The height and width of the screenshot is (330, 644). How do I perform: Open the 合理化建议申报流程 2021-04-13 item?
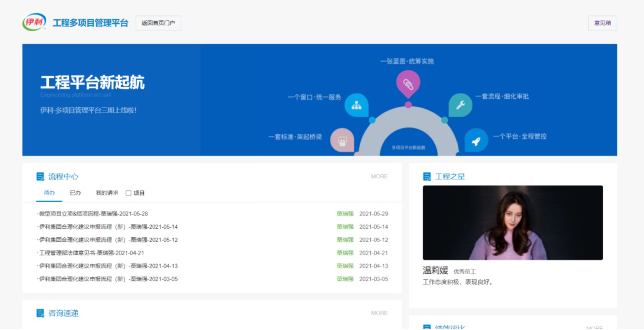click(107, 266)
